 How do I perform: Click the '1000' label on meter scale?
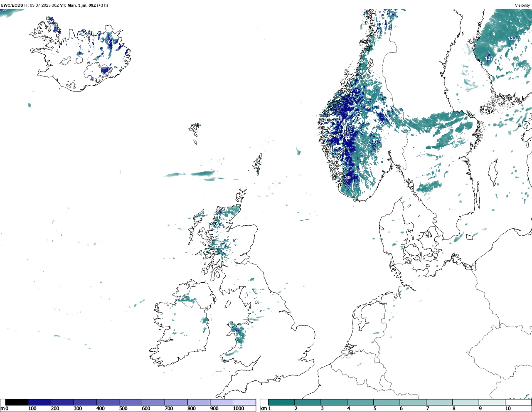[239, 409]
